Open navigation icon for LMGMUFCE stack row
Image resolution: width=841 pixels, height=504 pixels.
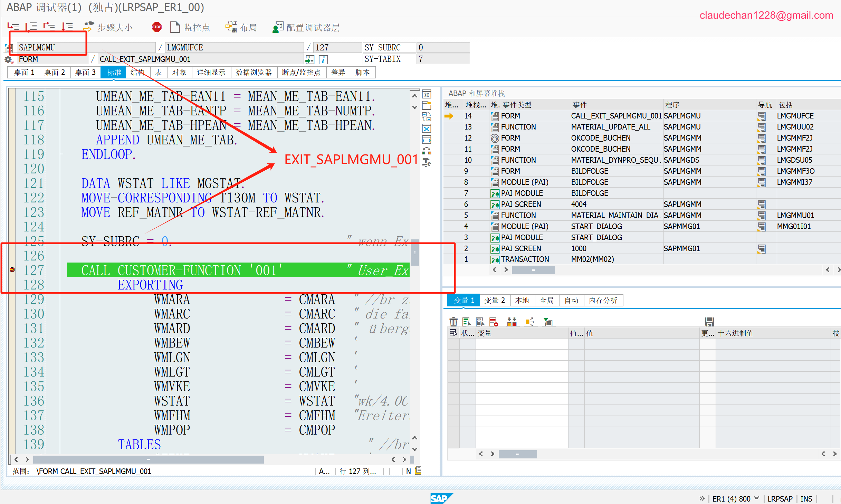click(x=761, y=116)
